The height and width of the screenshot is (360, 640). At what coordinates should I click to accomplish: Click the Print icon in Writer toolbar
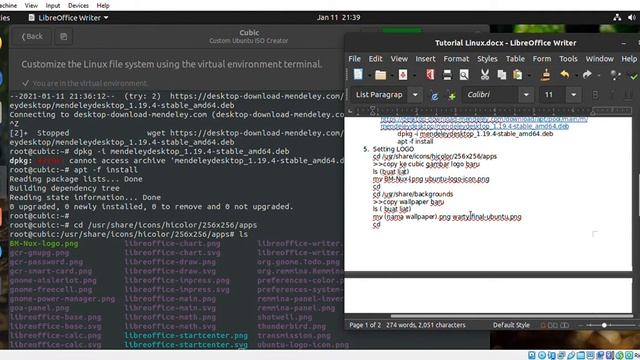(x=447, y=75)
